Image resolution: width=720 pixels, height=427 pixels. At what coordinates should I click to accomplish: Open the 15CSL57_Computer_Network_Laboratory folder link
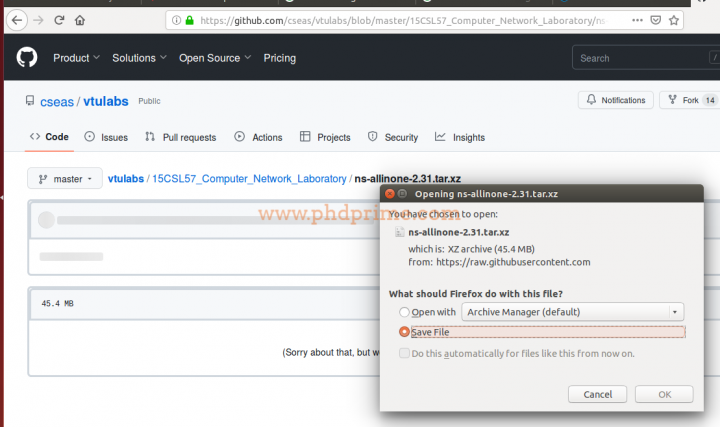[x=248, y=179]
